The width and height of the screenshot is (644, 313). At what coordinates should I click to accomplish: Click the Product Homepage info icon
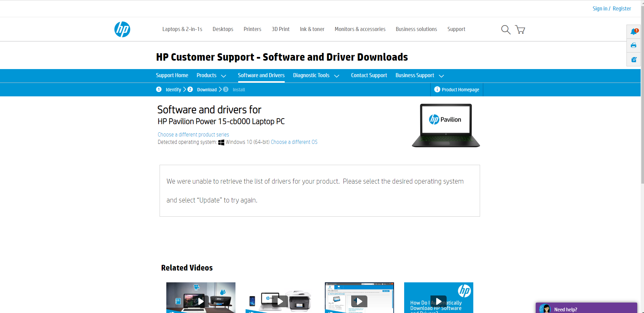tap(437, 89)
